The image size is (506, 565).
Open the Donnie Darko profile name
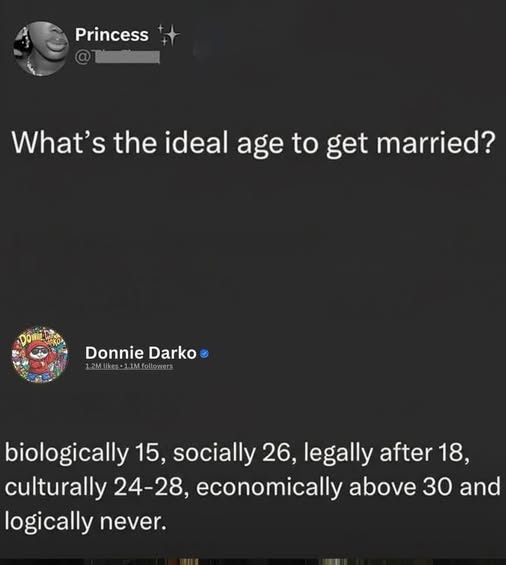click(x=141, y=353)
